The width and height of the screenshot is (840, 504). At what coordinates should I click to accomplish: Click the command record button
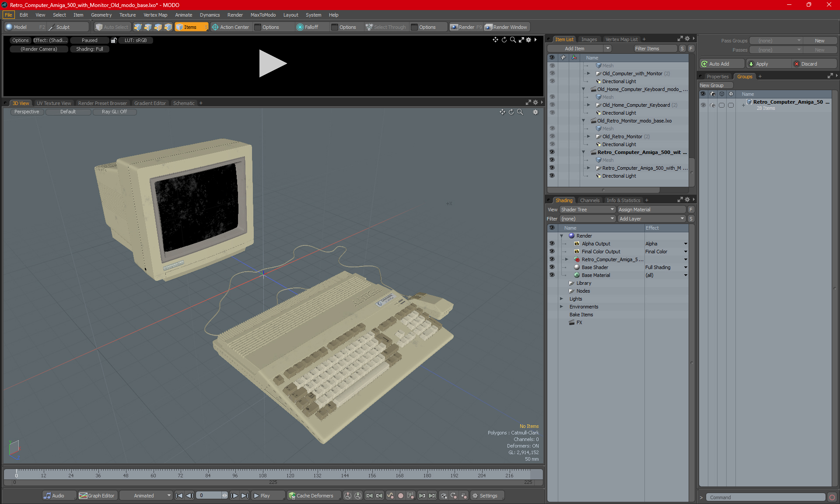832,497
